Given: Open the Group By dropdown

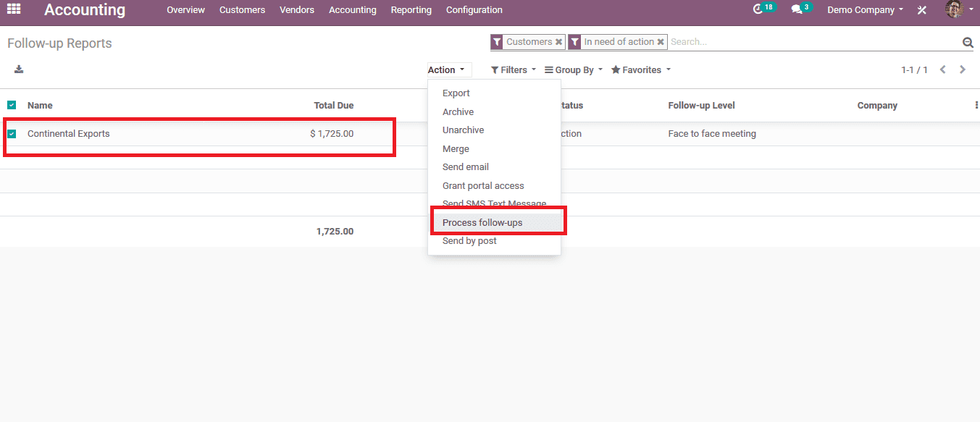Looking at the screenshot, I should click(x=574, y=70).
